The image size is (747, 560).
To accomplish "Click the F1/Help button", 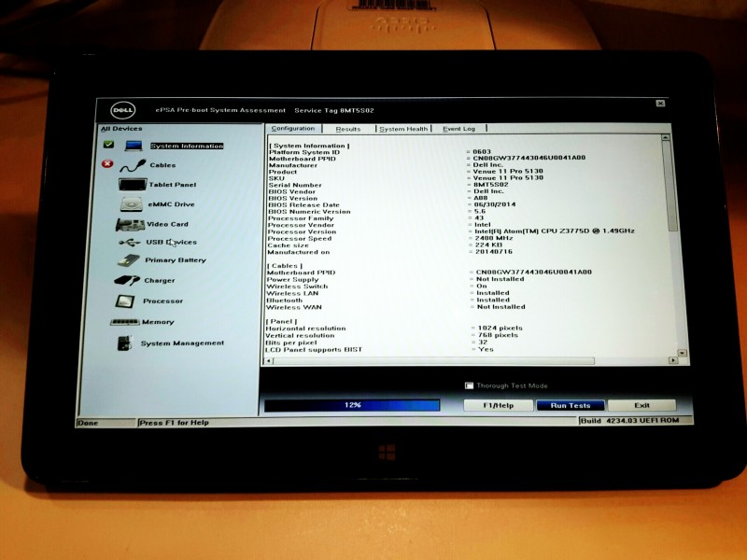I will (x=499, y=405).
